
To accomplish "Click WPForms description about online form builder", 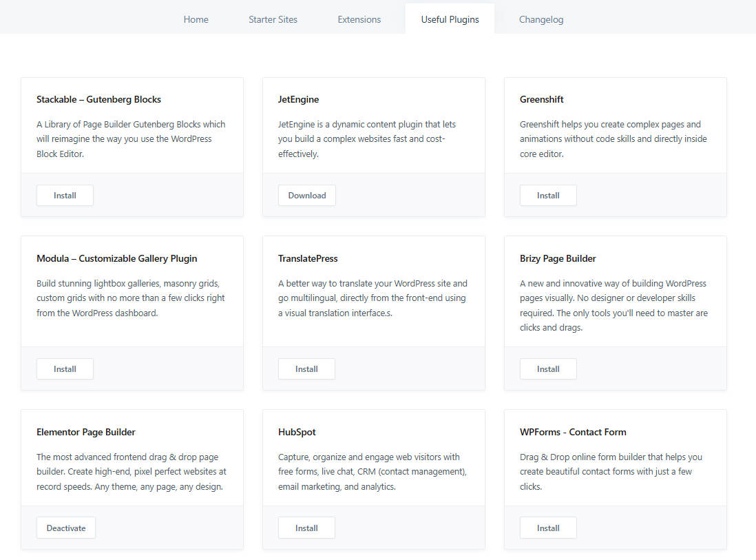I will pos(611,472).
